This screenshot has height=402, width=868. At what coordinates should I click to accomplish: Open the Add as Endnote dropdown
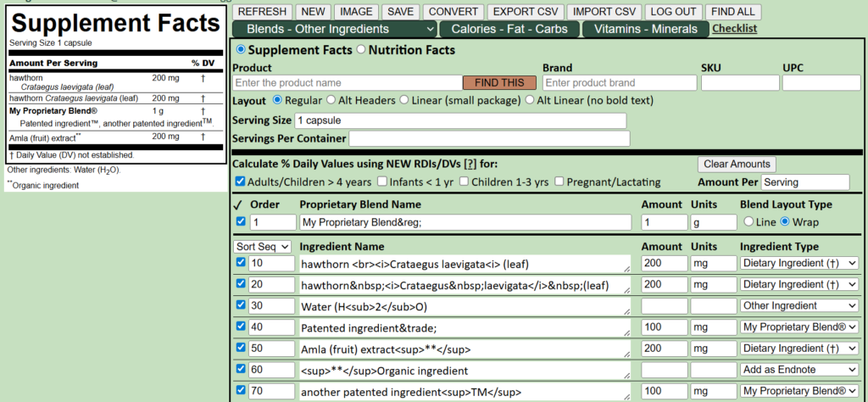click(798, 370)
